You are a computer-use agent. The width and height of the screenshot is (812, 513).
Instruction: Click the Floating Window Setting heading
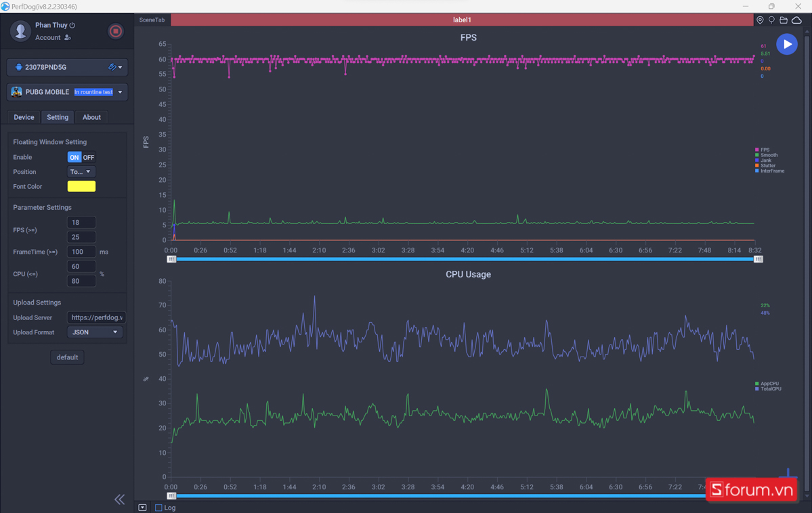click(49, 142)
